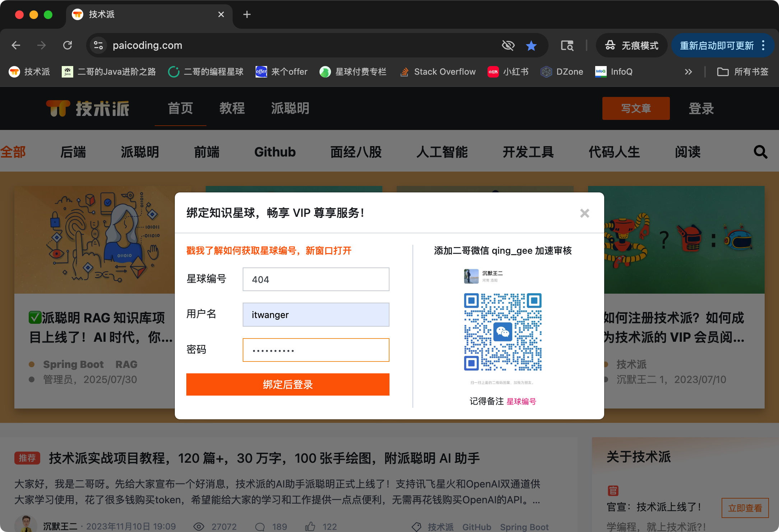Click the tracking protection eye icon

click(508, 46)
